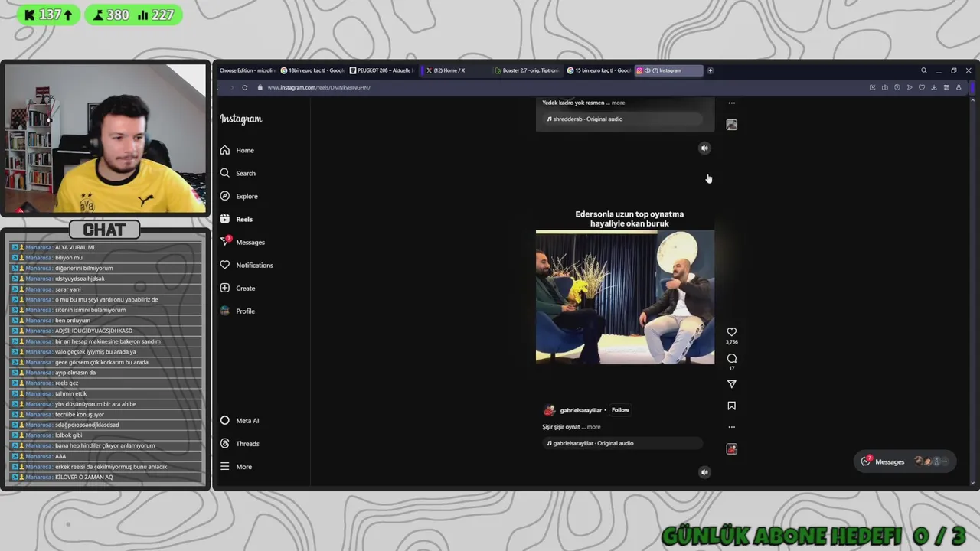Open gabrielsarayl1lar profile via username
980x551 pixels.
click(580, 410)
